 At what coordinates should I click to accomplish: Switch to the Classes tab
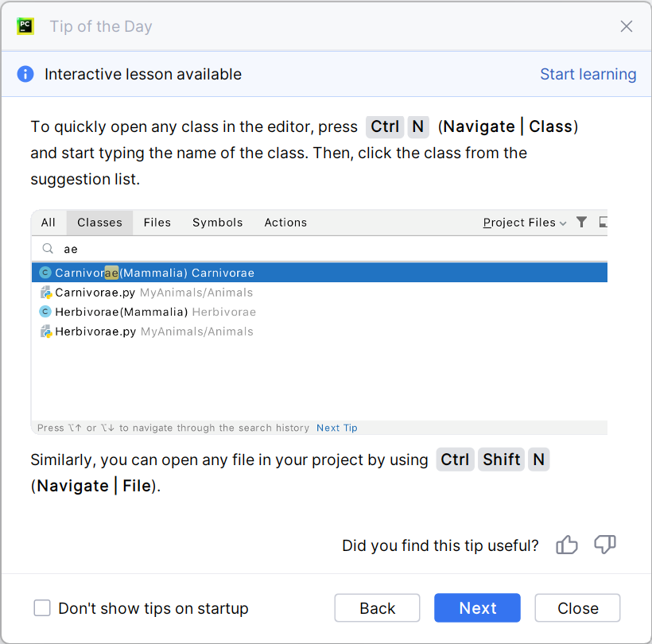[x=99, y=223]
